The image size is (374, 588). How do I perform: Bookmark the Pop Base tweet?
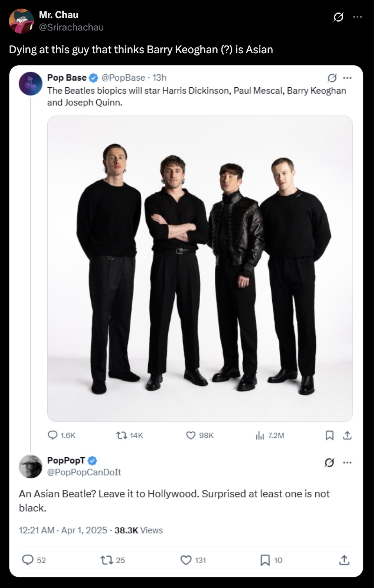pos(330,435)
